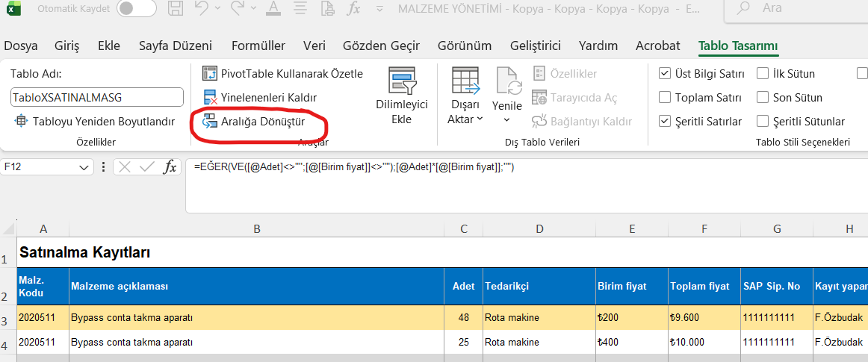Click the cell showing ₺9.600
The width and height of the screenshot is (868, 362).
(x=704, y=318)
